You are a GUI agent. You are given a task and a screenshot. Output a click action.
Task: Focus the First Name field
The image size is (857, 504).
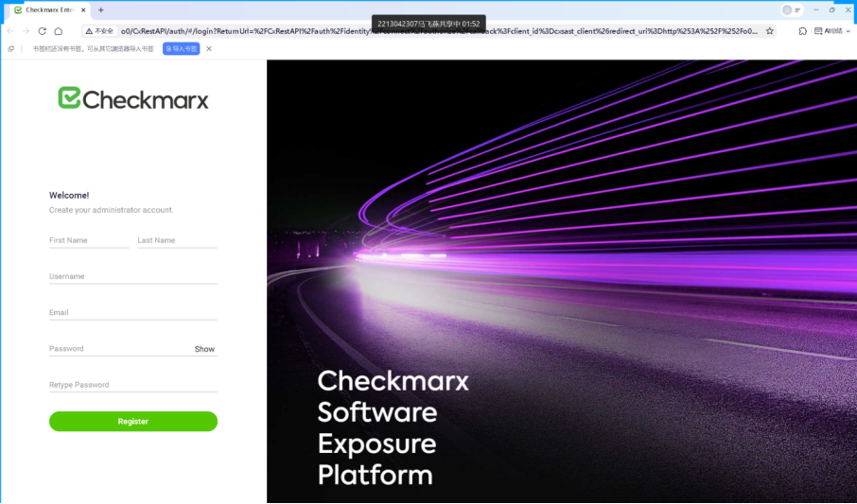pyautogui.click(x=89, y=240)
